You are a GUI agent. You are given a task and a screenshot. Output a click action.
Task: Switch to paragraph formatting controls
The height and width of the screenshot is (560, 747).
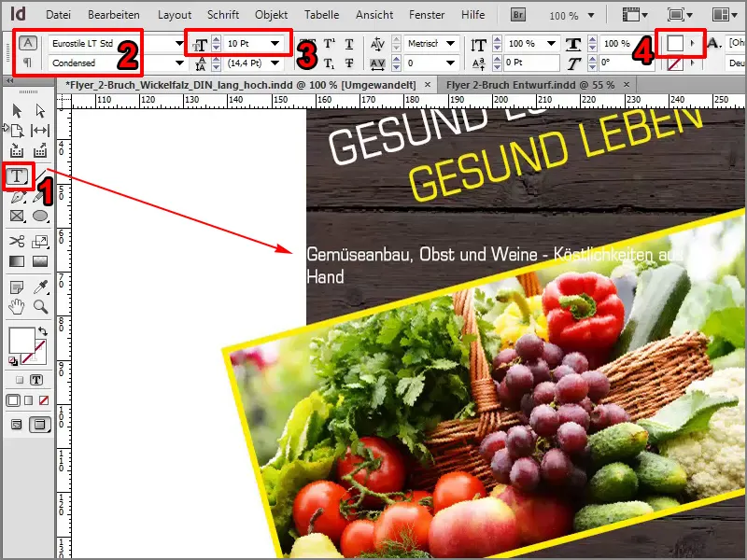(28, 63)
